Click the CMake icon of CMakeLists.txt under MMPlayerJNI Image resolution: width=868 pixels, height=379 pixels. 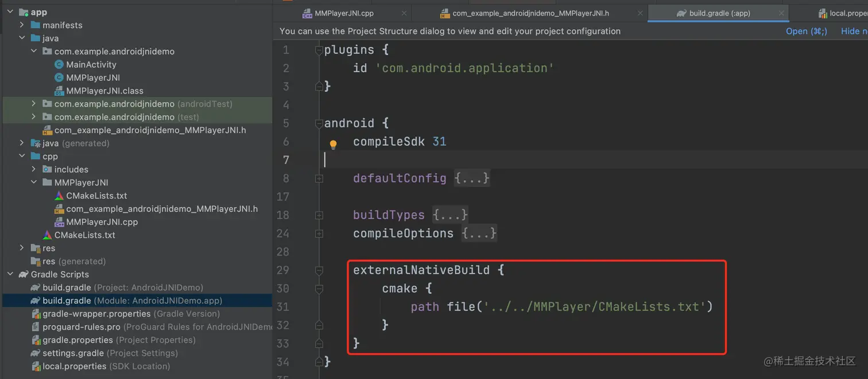coord(59,196)
